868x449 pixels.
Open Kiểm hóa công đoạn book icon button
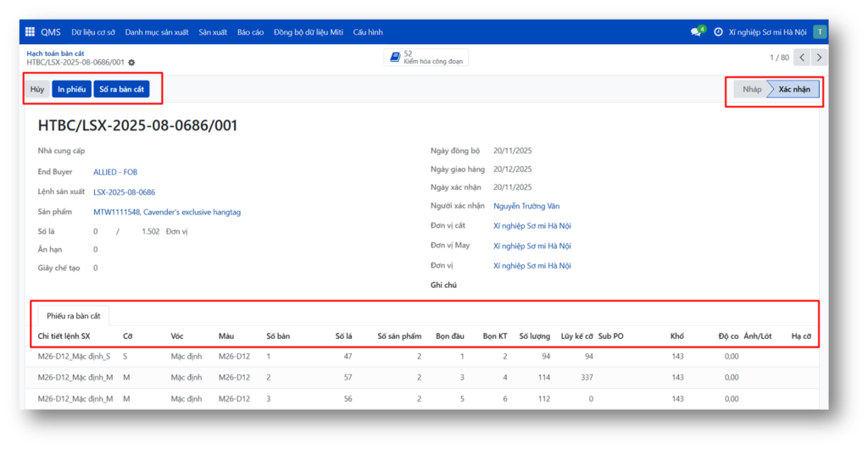click(426, 58)
